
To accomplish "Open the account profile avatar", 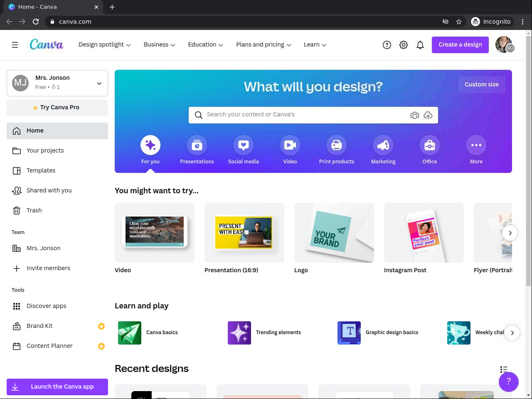I will coord(505,45).
